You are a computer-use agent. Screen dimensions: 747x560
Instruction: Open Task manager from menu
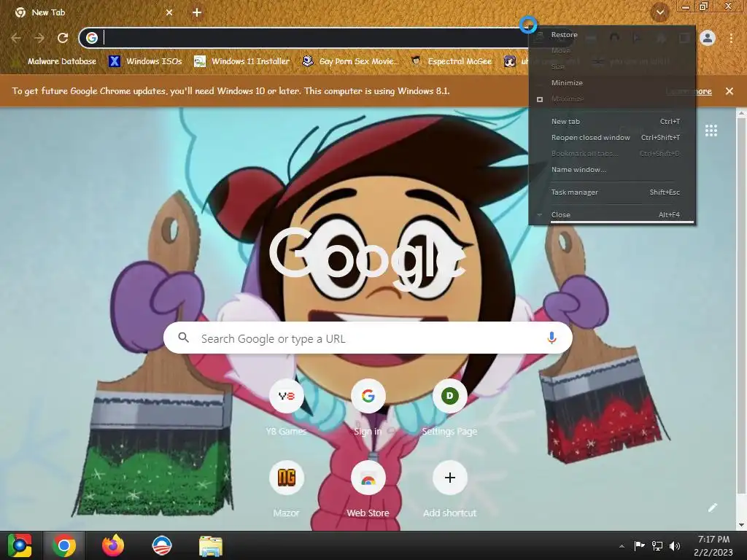click(x=612, y=192)
